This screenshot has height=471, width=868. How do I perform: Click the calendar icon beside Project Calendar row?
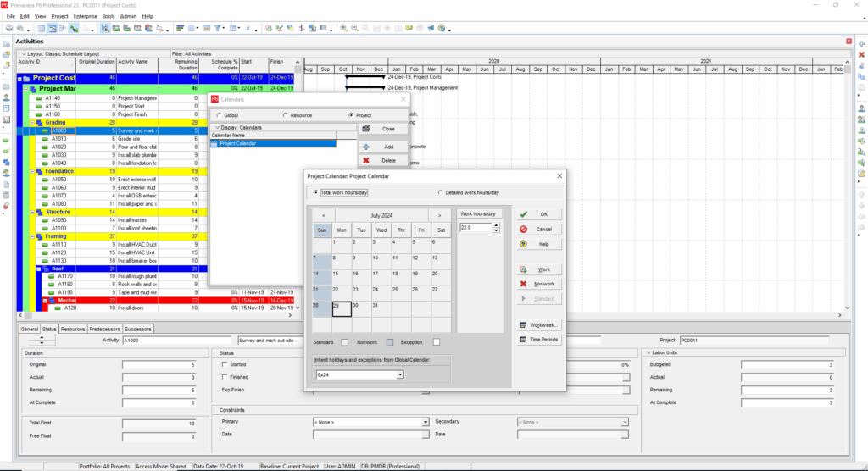coord(214,143)
